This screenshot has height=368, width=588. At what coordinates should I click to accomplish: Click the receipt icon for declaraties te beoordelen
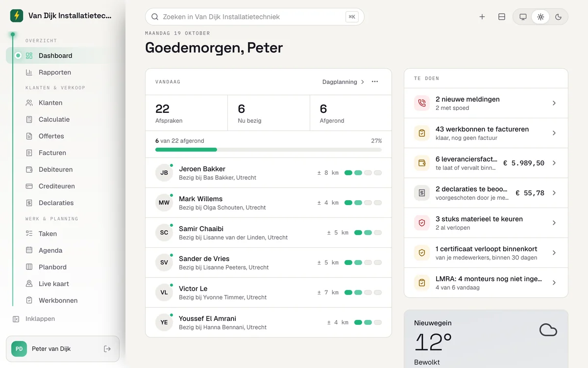[x=422, y=193]
